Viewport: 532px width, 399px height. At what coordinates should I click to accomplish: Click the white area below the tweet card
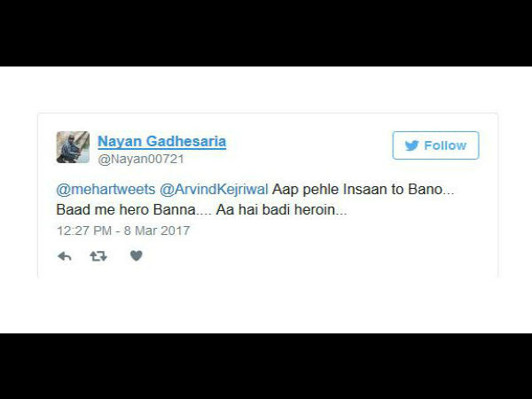click(x=266, y=305)
